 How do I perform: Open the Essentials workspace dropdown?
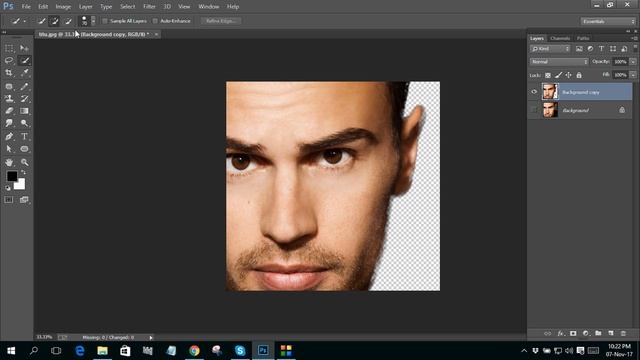click(x=608, y=21)
